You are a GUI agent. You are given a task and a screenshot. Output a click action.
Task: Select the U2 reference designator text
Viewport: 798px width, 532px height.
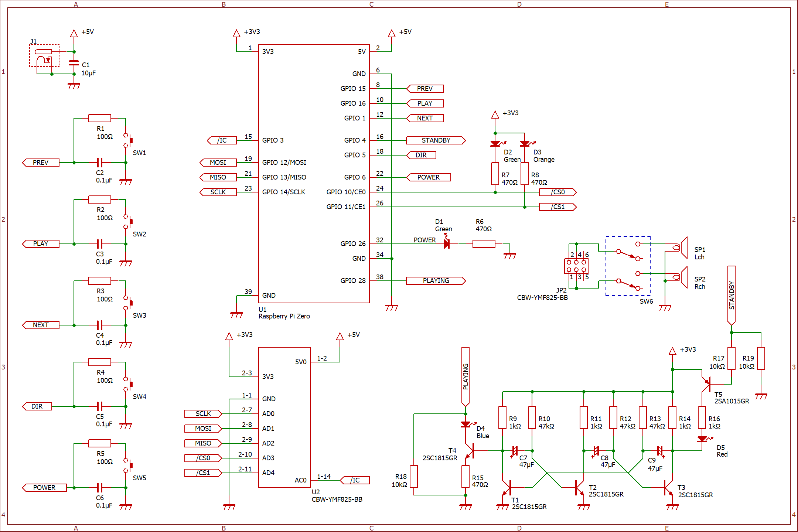316,492
